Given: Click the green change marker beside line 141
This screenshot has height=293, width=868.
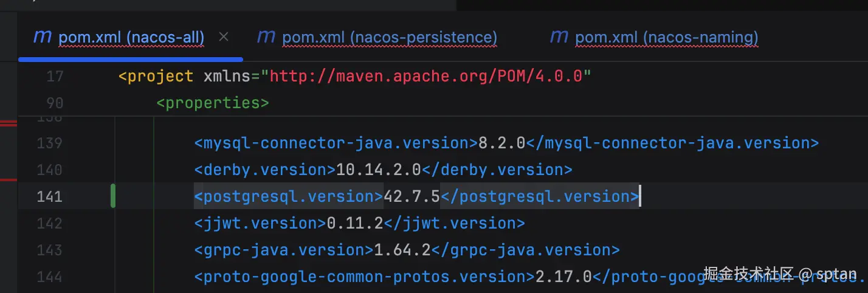Looking at the screenshot, I should tap(113, 196).
